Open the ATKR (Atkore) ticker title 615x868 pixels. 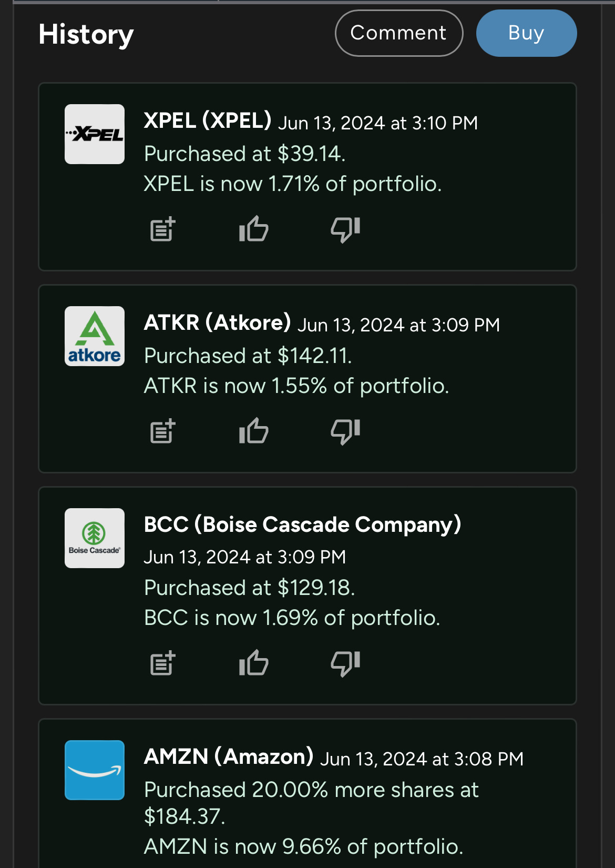coord(217,322)
